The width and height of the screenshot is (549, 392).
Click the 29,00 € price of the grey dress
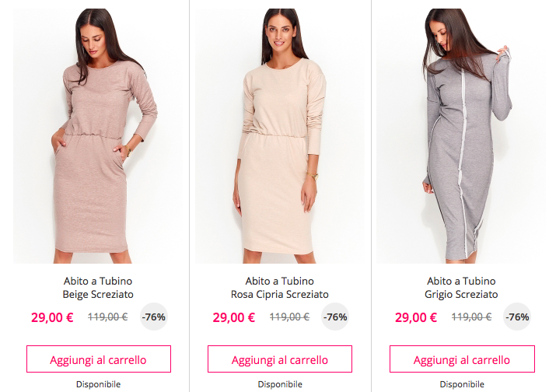coord(416,317)
